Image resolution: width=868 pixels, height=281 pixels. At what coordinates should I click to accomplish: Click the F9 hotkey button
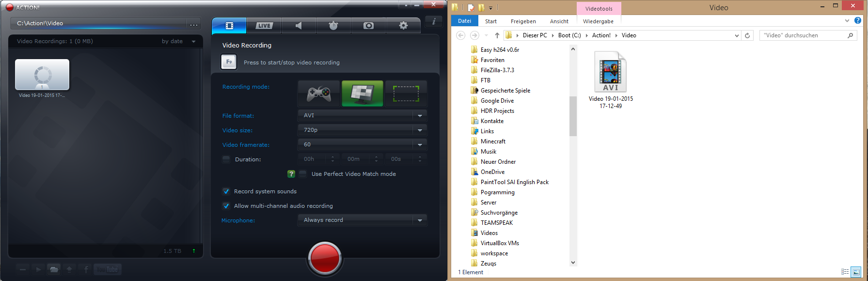click(x=229, y=62)
